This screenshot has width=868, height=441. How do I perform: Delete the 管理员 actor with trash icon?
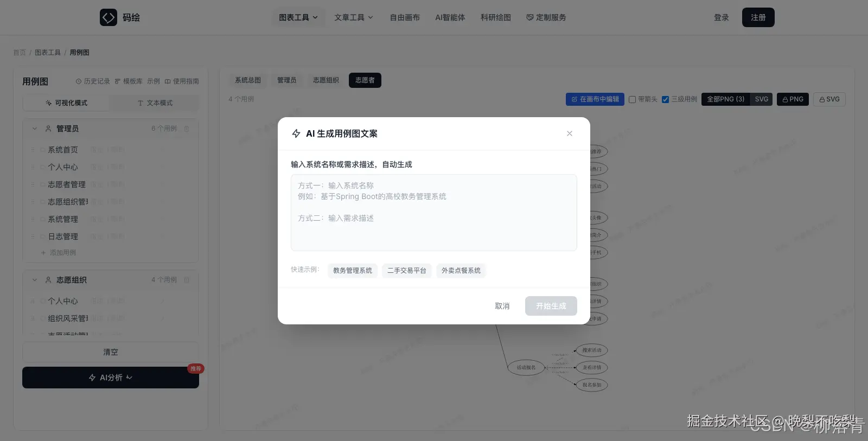187,129
